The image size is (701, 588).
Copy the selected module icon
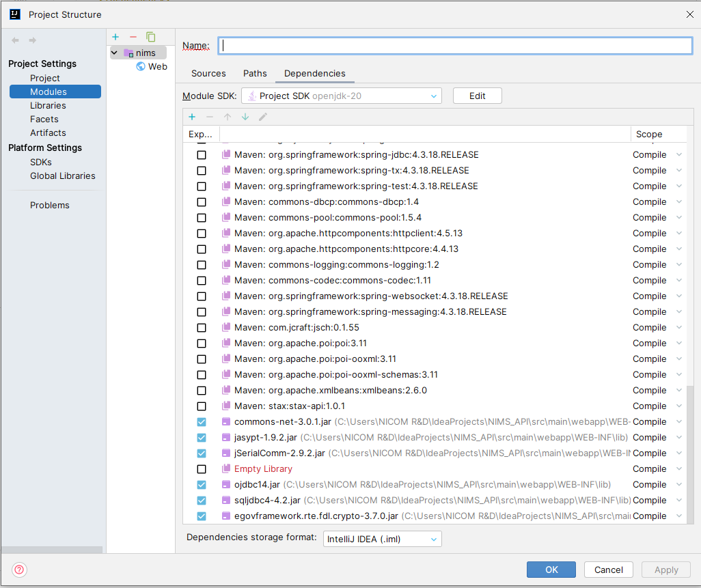(151, 37)
